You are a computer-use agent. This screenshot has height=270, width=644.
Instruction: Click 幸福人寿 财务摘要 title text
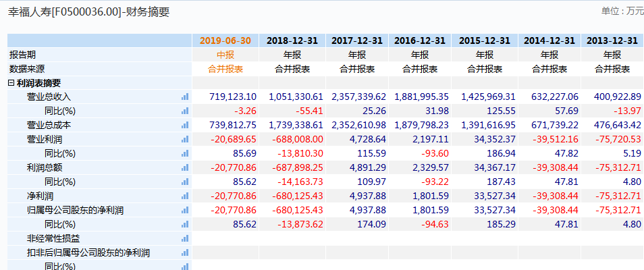[x=88, y=11]
